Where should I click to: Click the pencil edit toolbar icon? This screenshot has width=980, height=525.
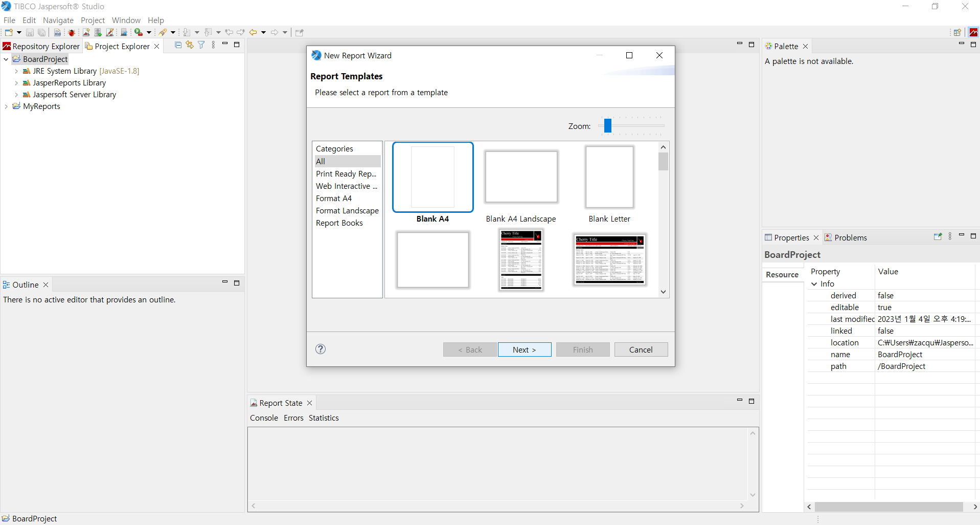point(109,32)
